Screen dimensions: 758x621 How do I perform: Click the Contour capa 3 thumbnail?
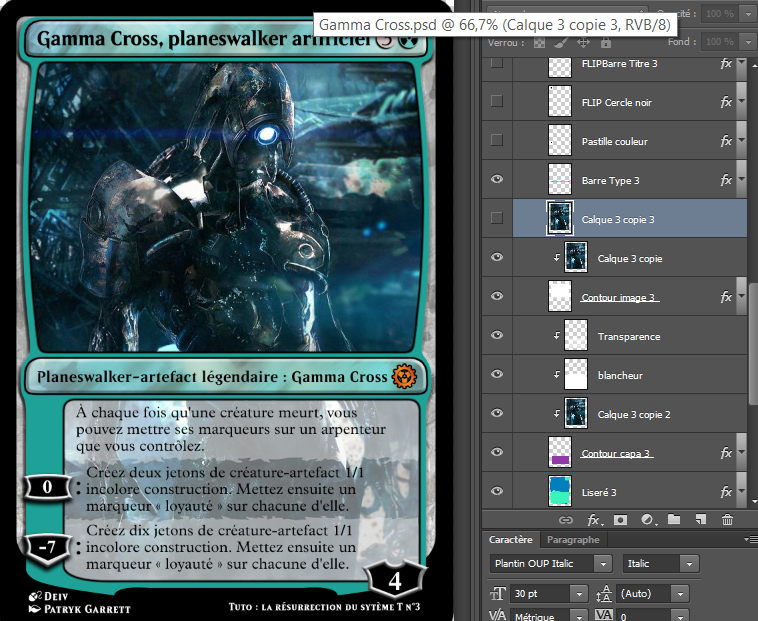[560, 452]
